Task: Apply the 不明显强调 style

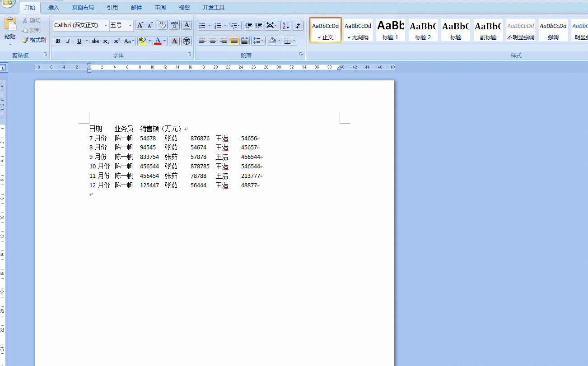Action: (521, 30)
